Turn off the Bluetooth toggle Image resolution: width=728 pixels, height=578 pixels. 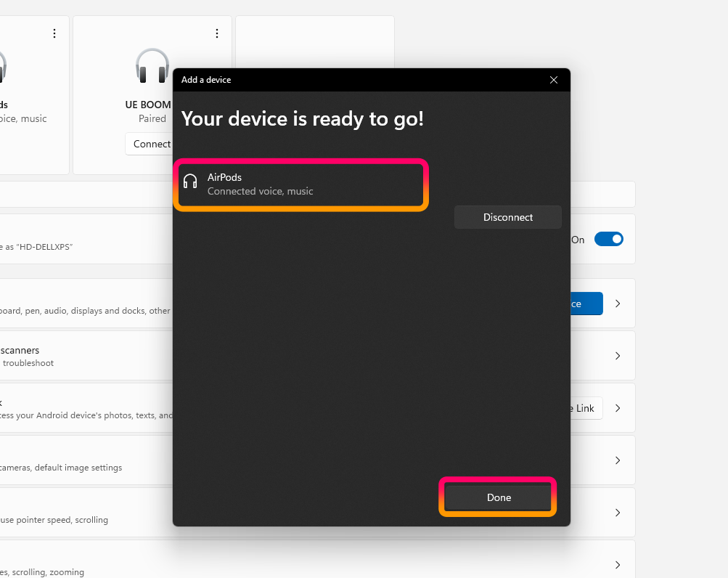point(609,240)
